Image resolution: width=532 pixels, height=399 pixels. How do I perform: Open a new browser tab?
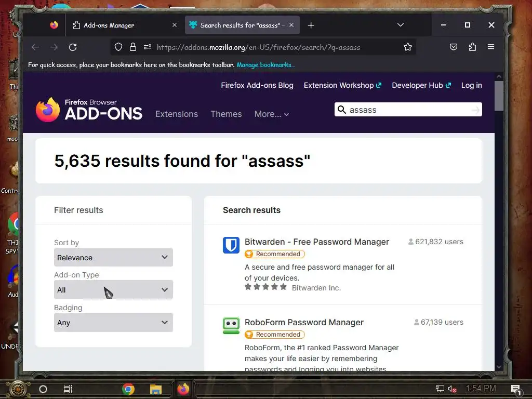(311, 25)
